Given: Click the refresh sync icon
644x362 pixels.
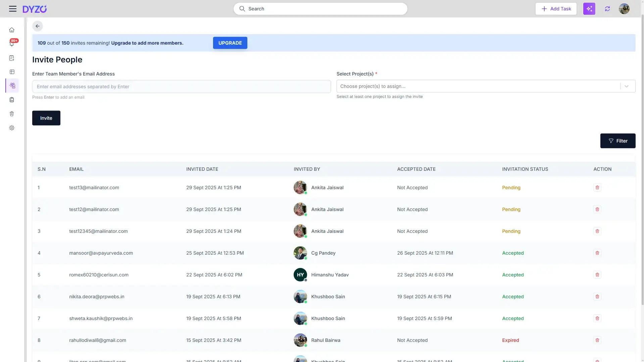Looking at the screenshot, I should point(607,9).
